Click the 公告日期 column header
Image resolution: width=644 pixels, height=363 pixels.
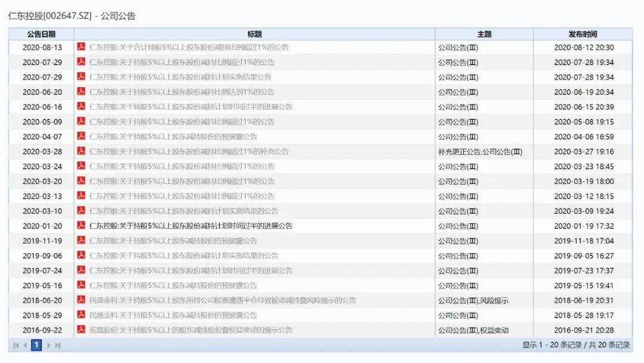(x=41, y=34)
